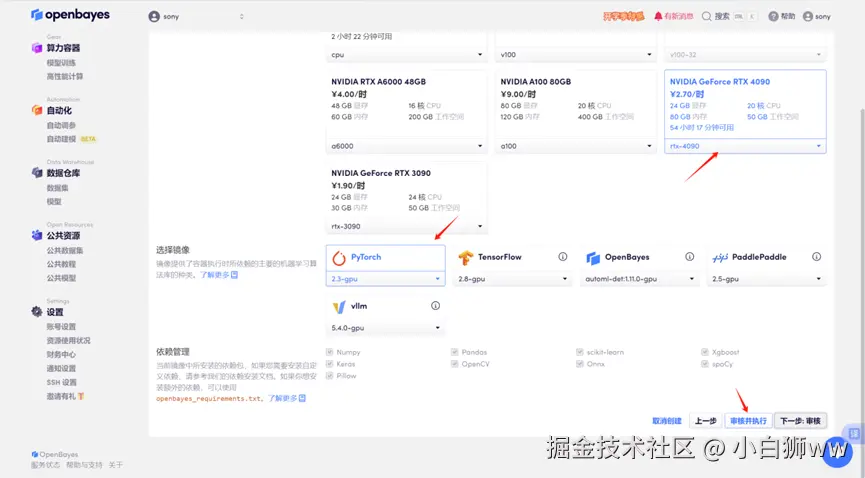
Task: Go to 高性能计算 in sidebar
Action: (65, 76)
